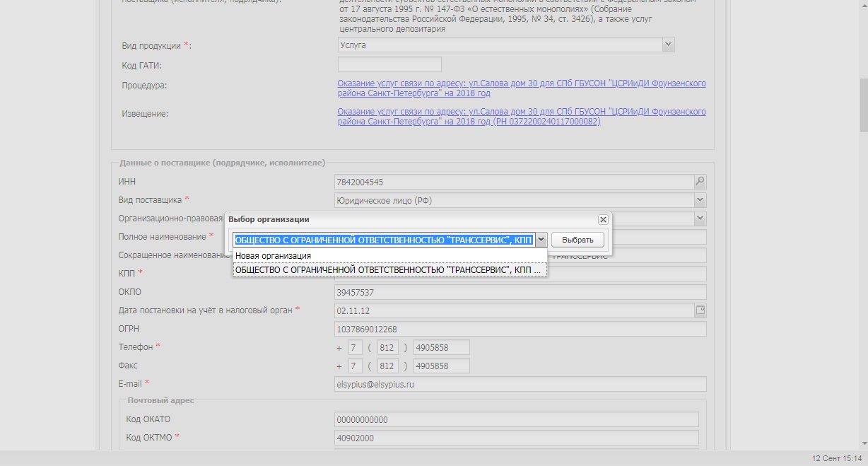Click the ОГРН field 1037869012268
This screenshot has height=466, width=868.
point(520,329)
